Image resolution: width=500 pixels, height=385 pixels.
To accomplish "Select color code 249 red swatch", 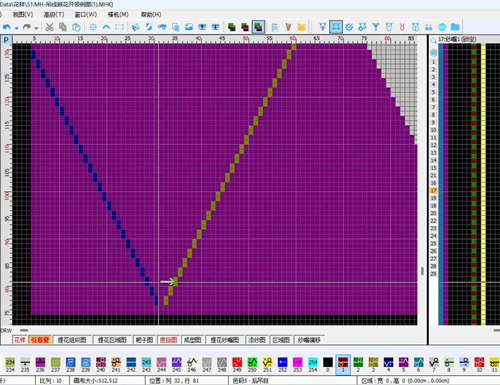I will 237,364.
